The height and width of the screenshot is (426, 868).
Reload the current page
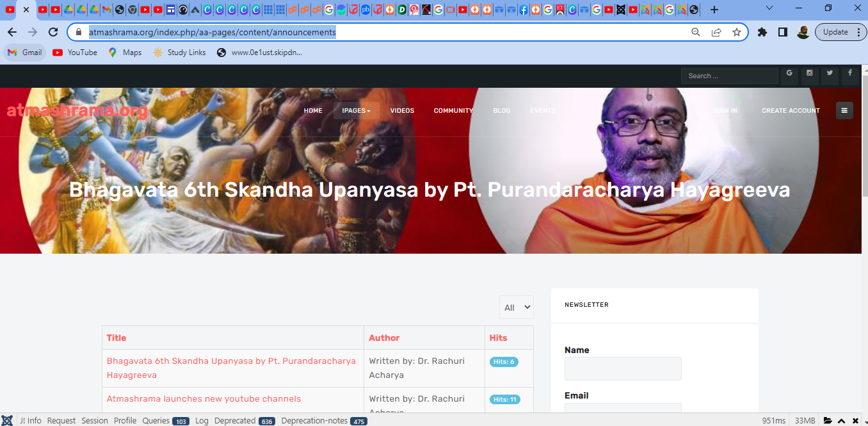(53, 32)
